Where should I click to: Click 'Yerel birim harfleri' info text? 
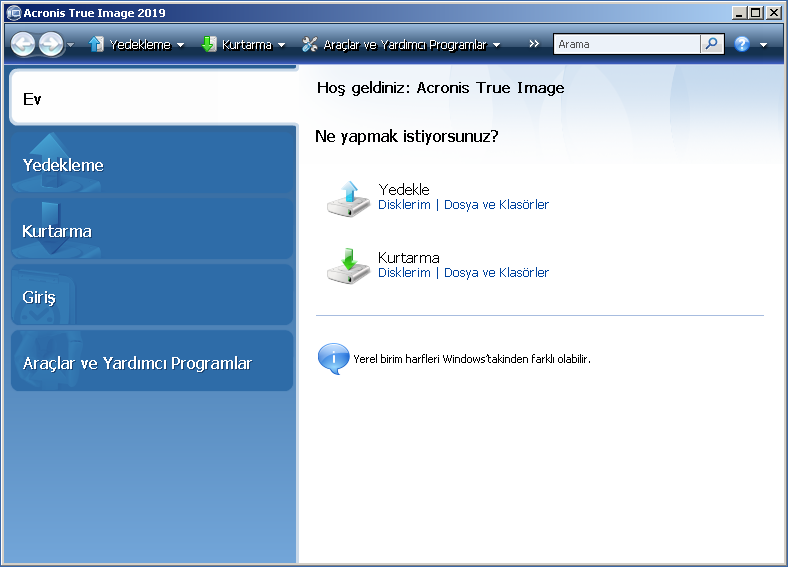point(472,359)
